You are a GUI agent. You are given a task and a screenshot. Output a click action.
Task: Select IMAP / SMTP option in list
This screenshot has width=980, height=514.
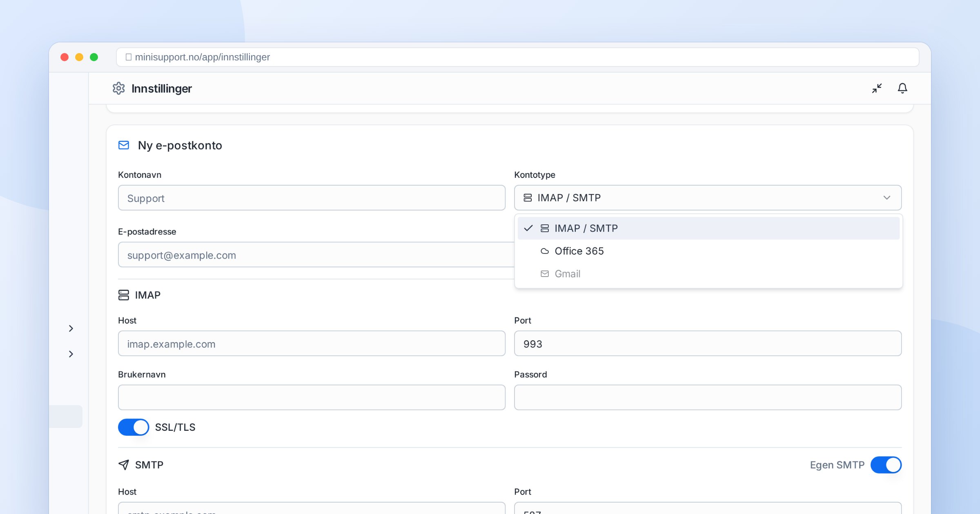(708, 228)
